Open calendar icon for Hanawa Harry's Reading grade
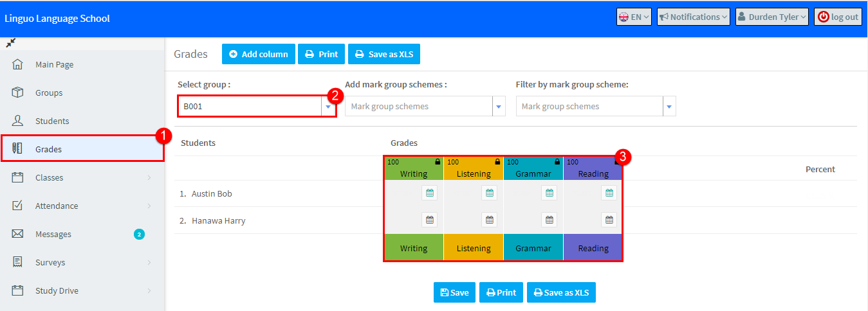 coord(609,220)
